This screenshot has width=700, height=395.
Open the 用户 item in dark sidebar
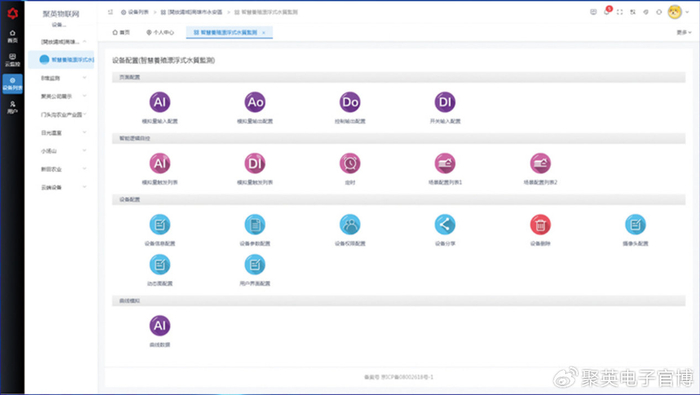12,108
